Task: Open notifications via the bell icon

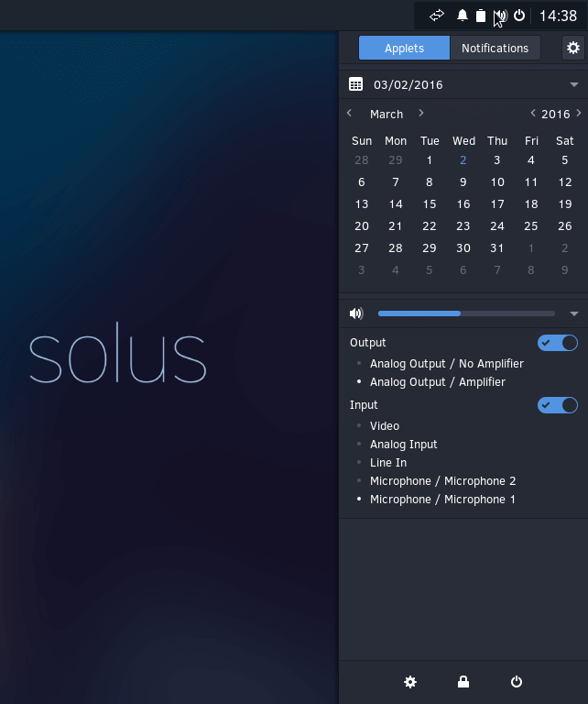Action: [462, 16]
